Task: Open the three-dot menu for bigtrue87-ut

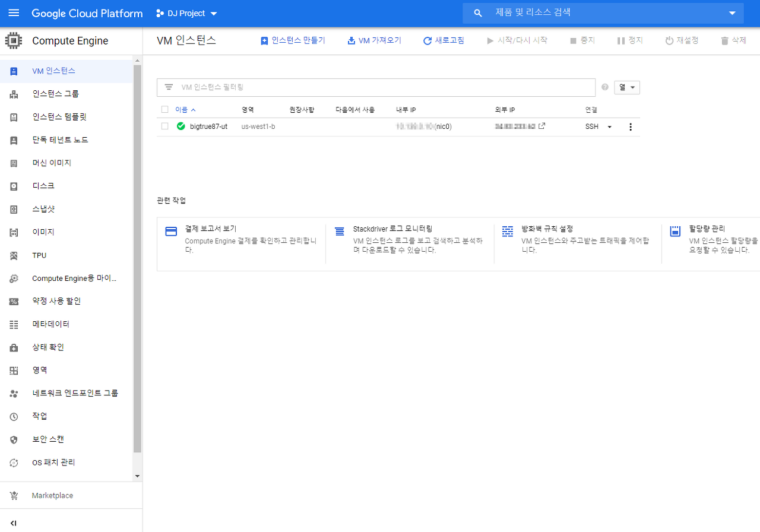Action: [631, 126]
